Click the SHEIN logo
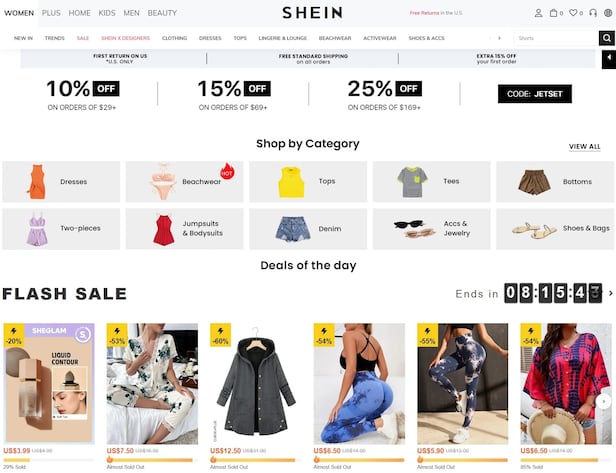The image size is (616, 473). (312, 13)
